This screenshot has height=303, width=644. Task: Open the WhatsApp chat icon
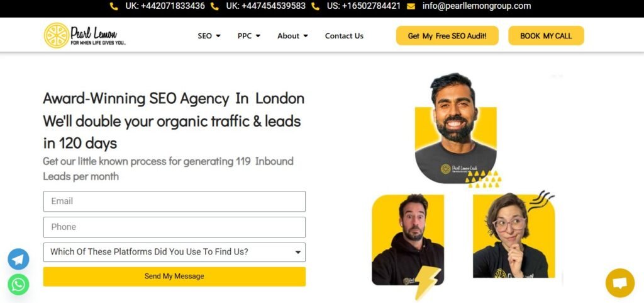coord(18,285)
